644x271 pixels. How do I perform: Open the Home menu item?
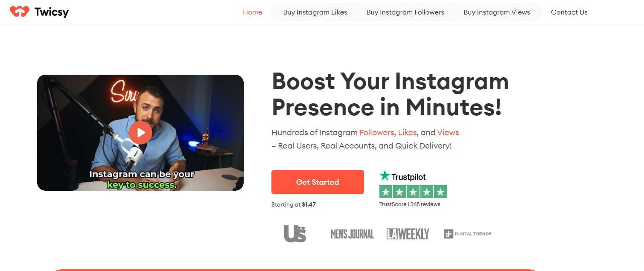coord(252,12)
